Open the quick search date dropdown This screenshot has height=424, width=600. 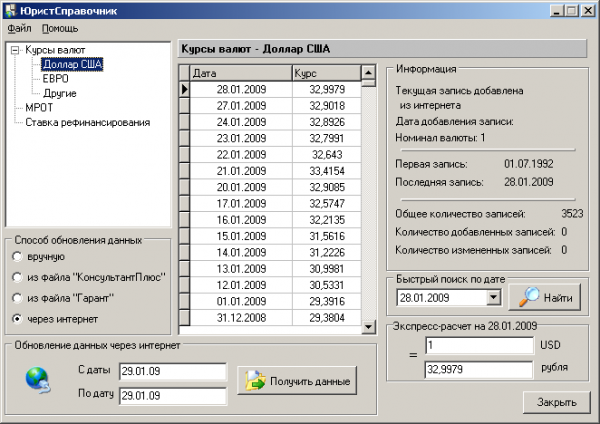(493, 298)
